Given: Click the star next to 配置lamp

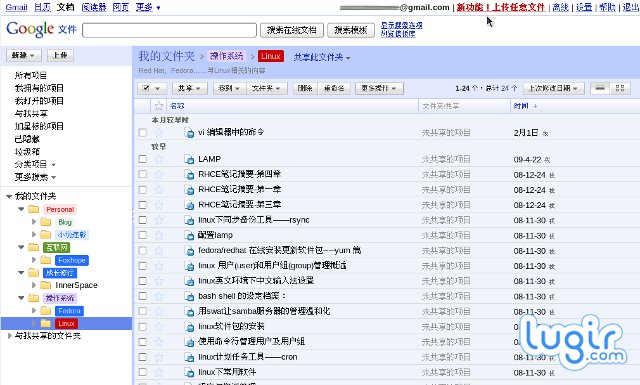Looking at the screenshot, I should click(159, 235).
